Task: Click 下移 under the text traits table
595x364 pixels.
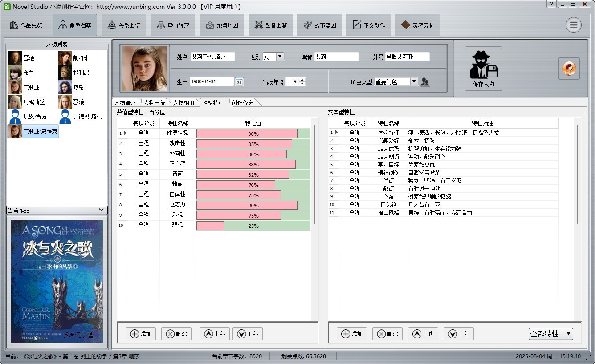Action: point(458,334)
